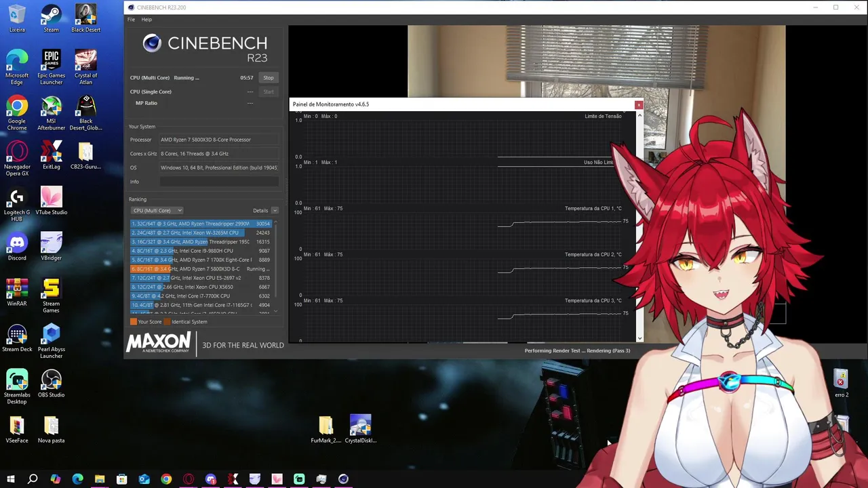Open the Nova pasta folder
Screen dimensions: 868x488
(x=51, y=429)
